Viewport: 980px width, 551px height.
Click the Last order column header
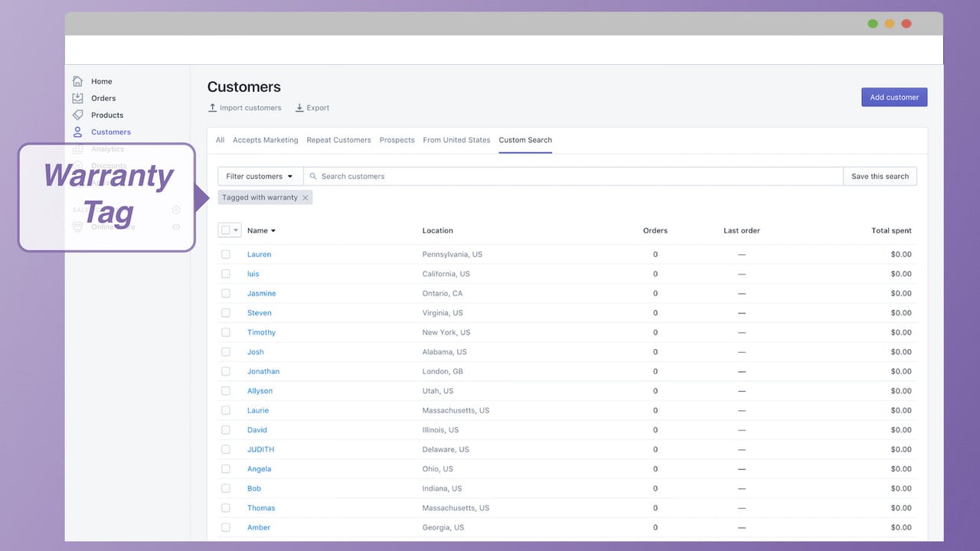pos(742,230)
